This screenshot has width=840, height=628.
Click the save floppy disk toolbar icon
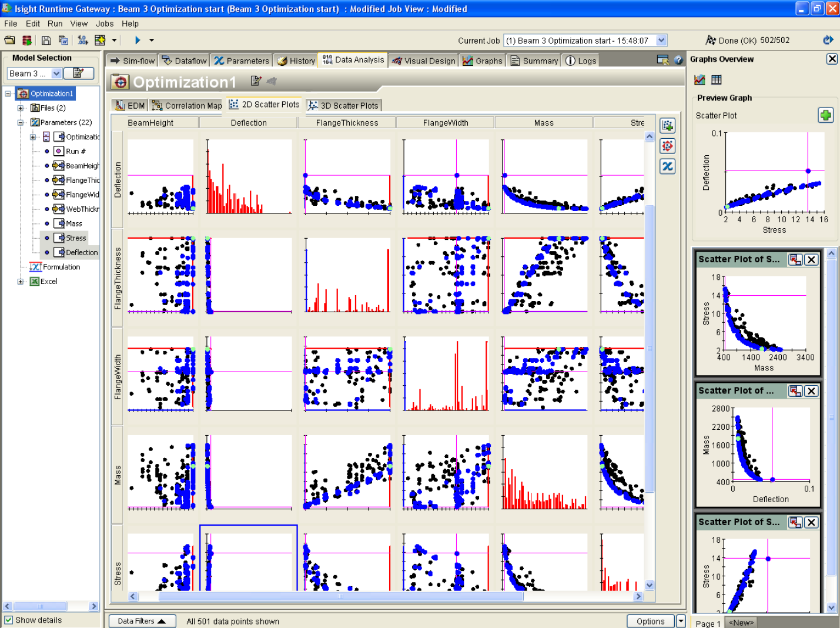click(x=46, y=40)
